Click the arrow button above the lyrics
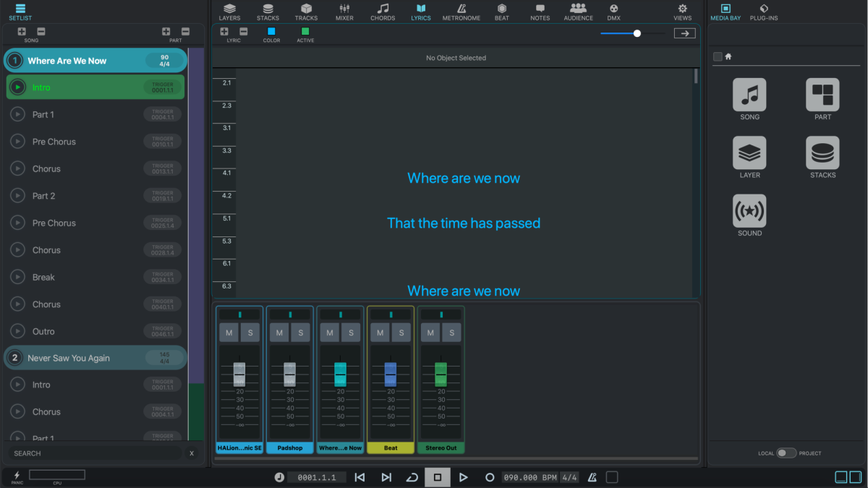868x488 pixels. [684, 33]
